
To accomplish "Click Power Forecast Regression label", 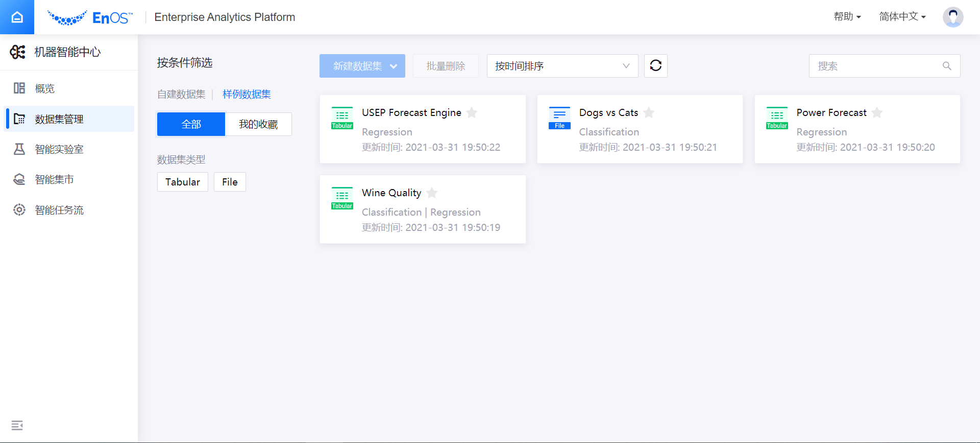I will tap(822, 132).
